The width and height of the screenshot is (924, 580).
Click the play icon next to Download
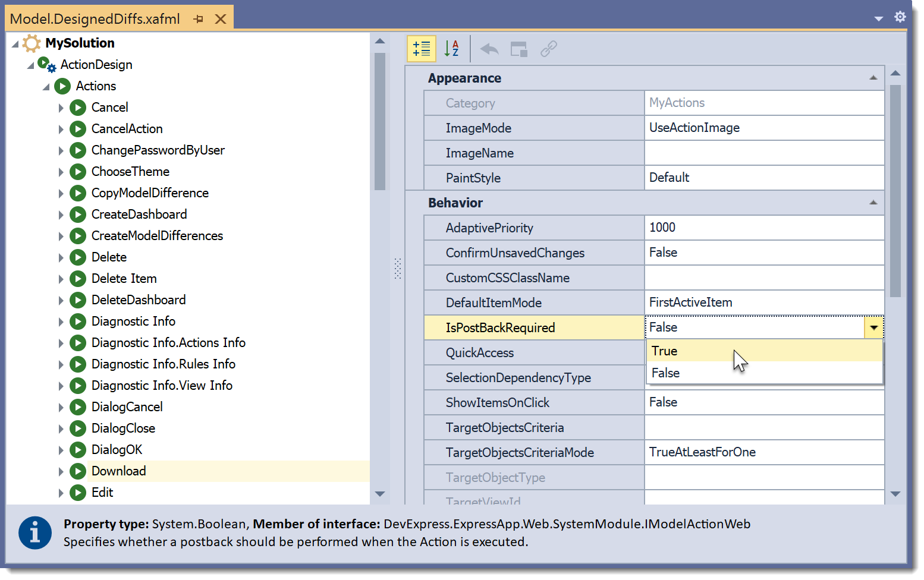pos(77,471)
